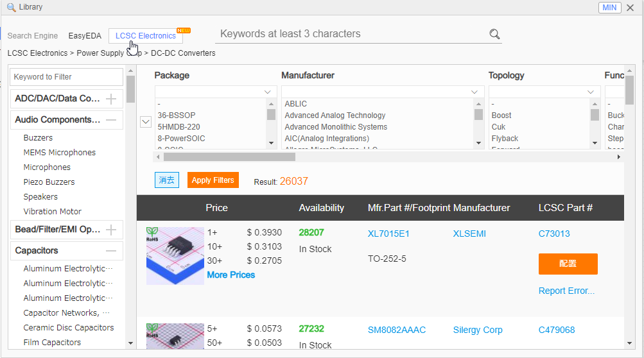Screen dimensions: 644x358
Task: Open More Prices link for XL7015E1
Action: [x=231, y=275]
